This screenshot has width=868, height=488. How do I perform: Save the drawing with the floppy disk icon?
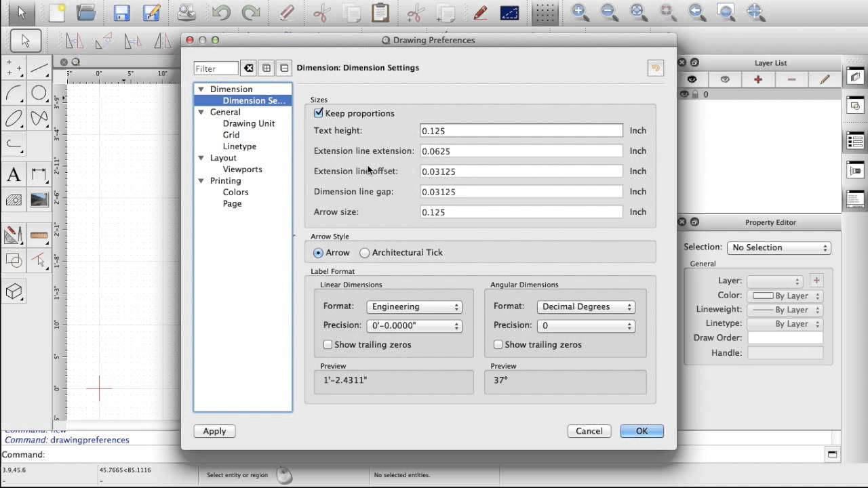click(121, 12)
